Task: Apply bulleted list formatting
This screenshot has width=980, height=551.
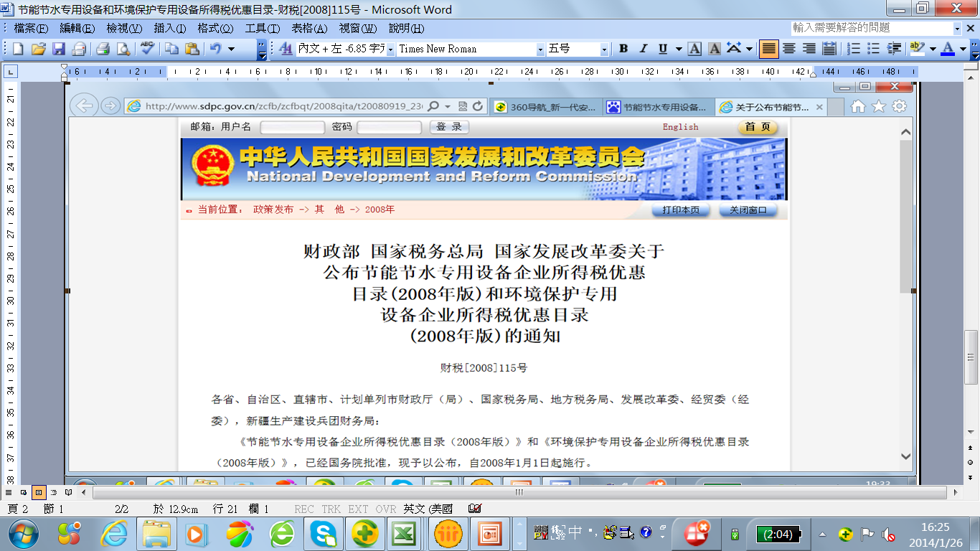Action: tap(873, 49)
